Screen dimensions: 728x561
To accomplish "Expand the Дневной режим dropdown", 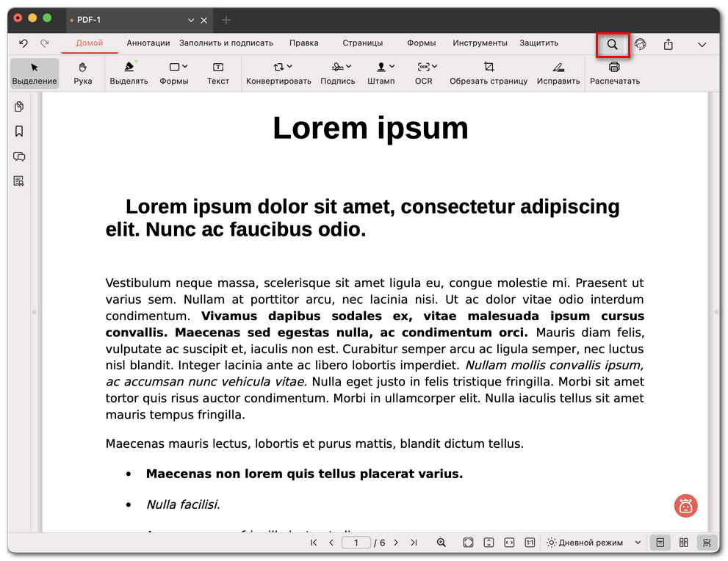I will (638, 543).
